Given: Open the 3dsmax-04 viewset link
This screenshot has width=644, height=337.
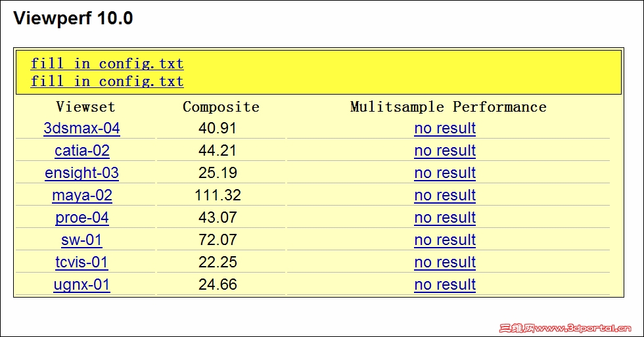Looking at the screenshot, I should pos(81,128).
